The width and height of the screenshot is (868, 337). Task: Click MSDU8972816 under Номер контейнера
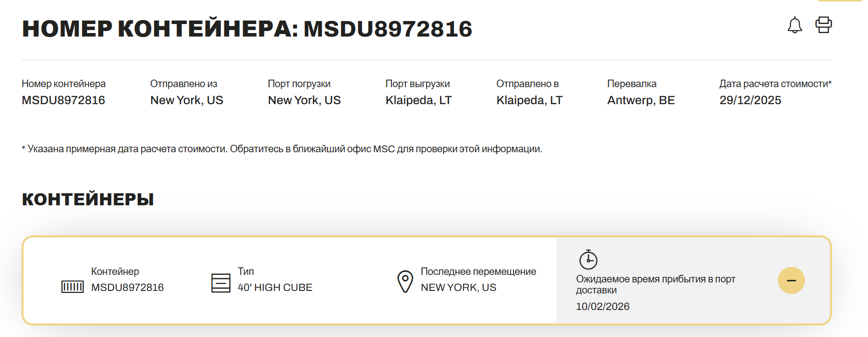point(63,100)
